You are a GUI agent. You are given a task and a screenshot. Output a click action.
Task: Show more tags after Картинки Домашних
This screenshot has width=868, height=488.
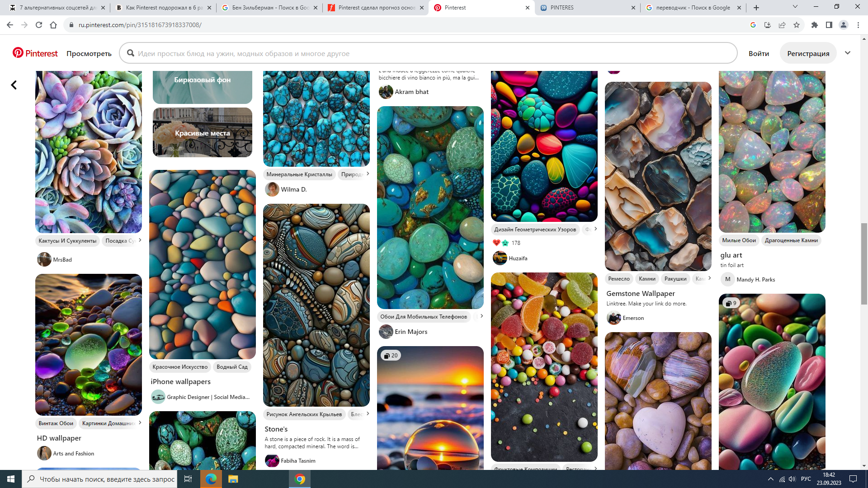tap(140, 422)
